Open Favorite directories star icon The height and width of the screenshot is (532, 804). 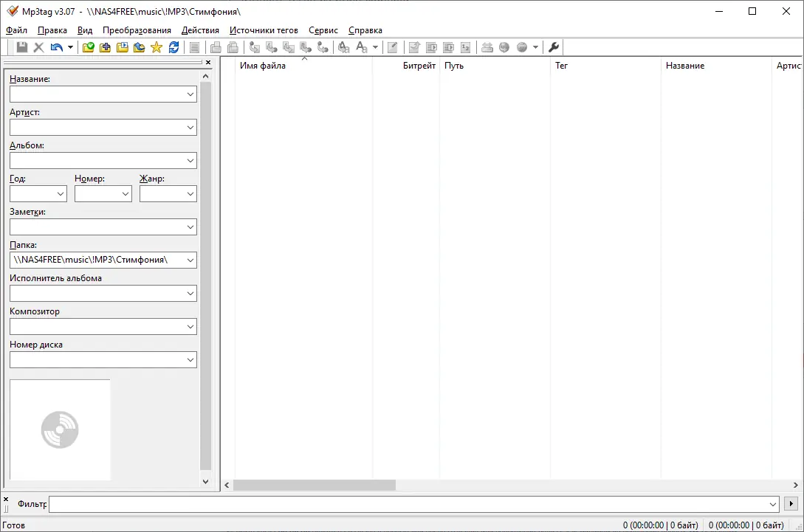[157, 47]
